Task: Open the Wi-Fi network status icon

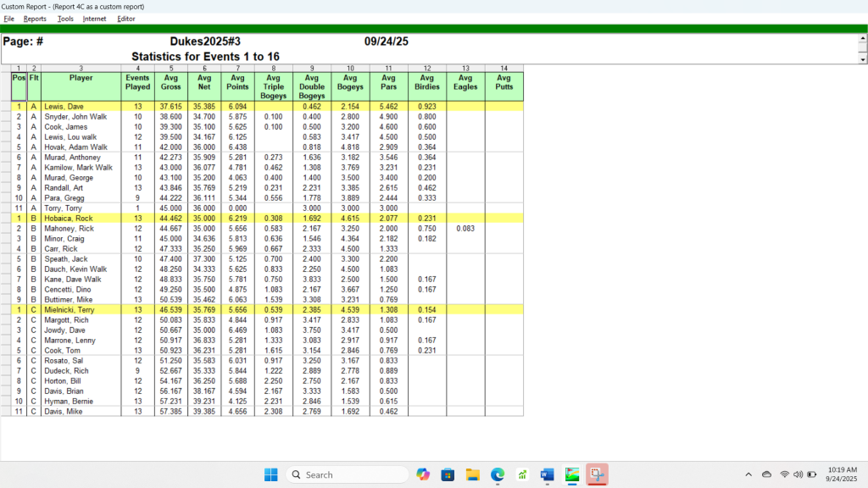Action: click(x=784, y=474)
